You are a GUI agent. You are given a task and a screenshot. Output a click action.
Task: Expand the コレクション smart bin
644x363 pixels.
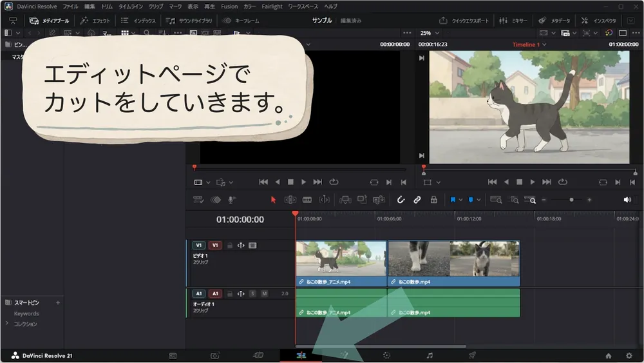[x=6, y=324]
